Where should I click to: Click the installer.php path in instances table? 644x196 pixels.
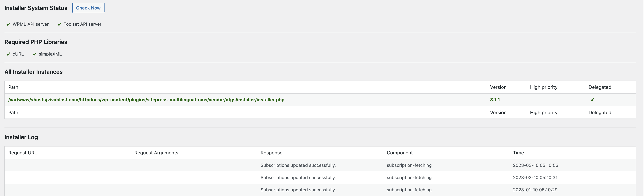[x=146, y=100]
